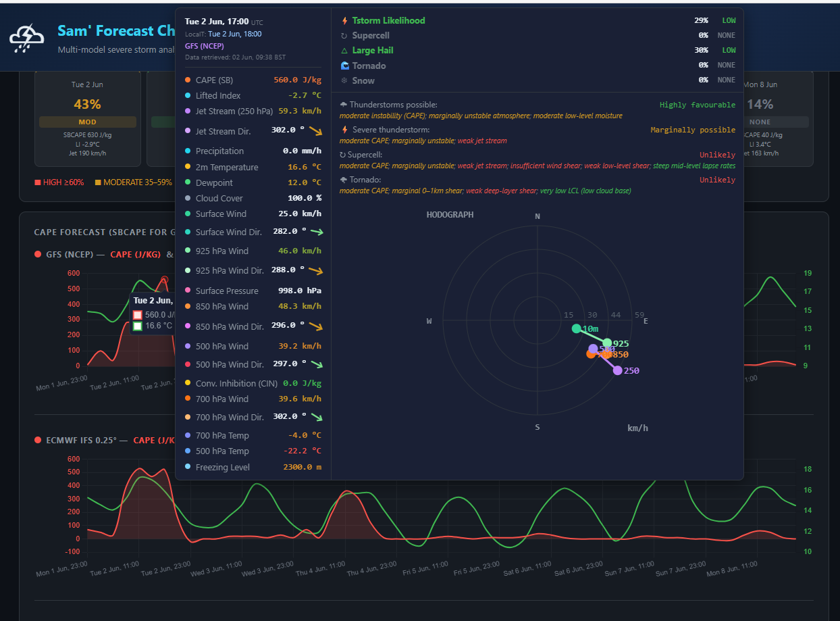Select the Tue 2 Jun 43% day card

(88, 118)
